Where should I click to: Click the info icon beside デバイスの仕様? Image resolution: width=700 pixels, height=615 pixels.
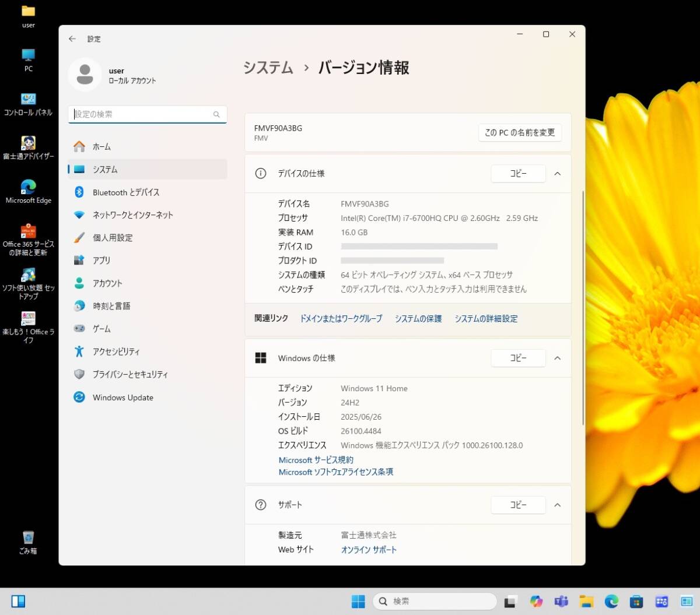[x=261, y=174]
